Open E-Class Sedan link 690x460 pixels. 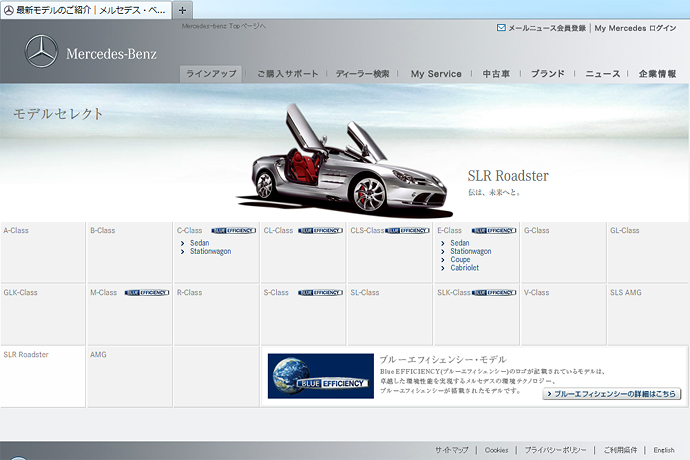459,243
